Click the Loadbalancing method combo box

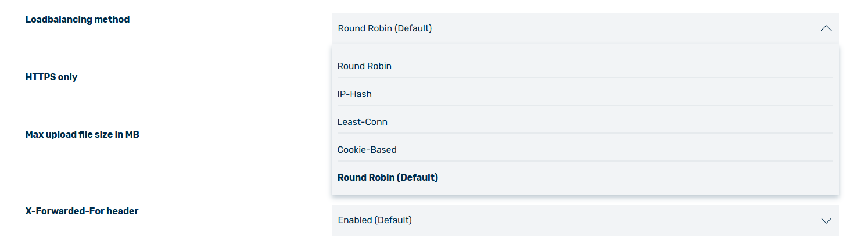(x=585, y=28)
